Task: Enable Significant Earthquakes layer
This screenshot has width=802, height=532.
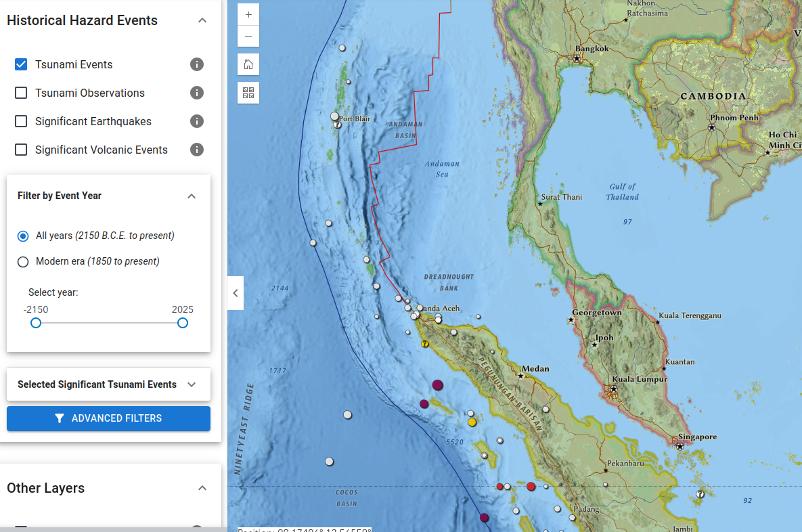Action: pyautogui.click(x=21, y=121)
